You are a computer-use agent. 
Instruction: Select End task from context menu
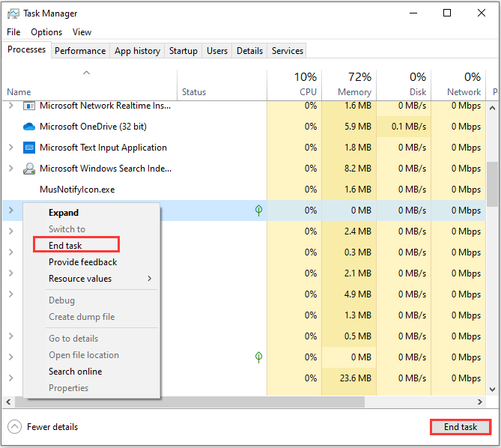pos(66,245)
